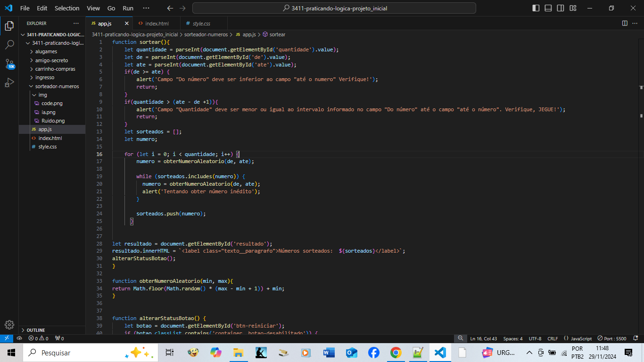Viewport: 644px width, 362px height.
Task: Click the Go Live Port 5500 indicator
Action: tap(612, 338)
